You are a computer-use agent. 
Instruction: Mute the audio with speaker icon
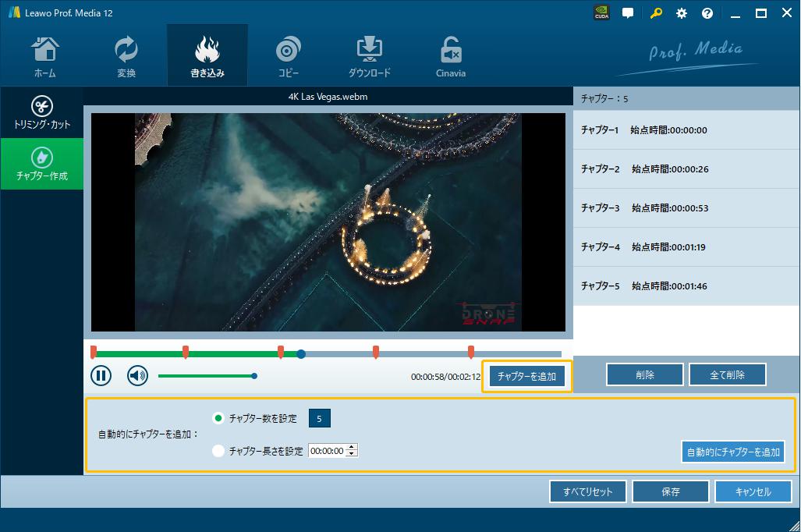[138, 376]
